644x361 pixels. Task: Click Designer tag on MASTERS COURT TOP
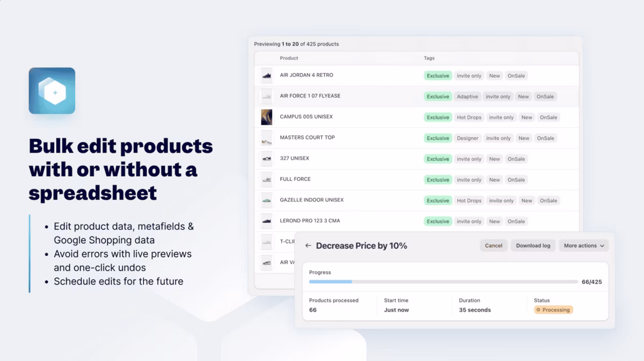[x=467, y=138]
